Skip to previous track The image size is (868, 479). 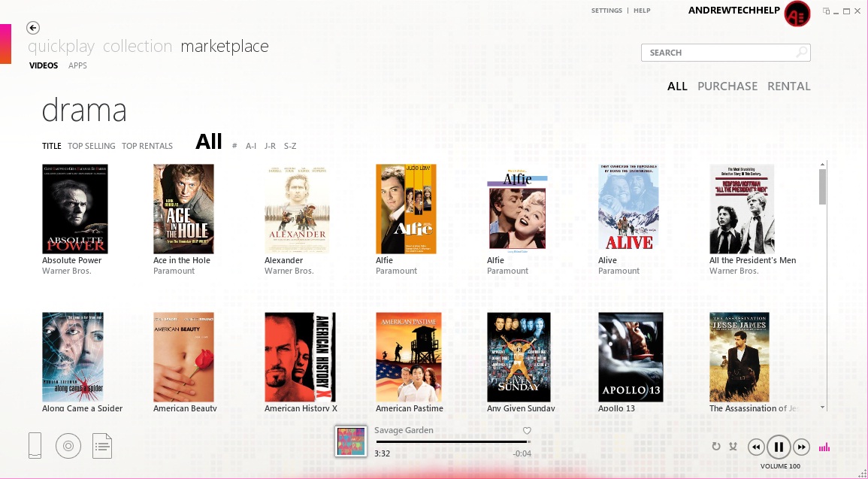point(756,447)
